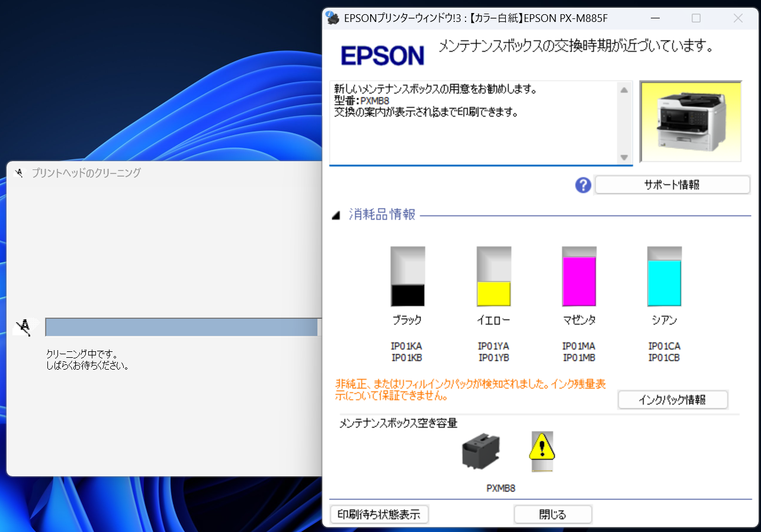Click the printer icon in the EPSON window title bar
The image size is (761, 532).
pyautogui.click(x=331, y=18)
